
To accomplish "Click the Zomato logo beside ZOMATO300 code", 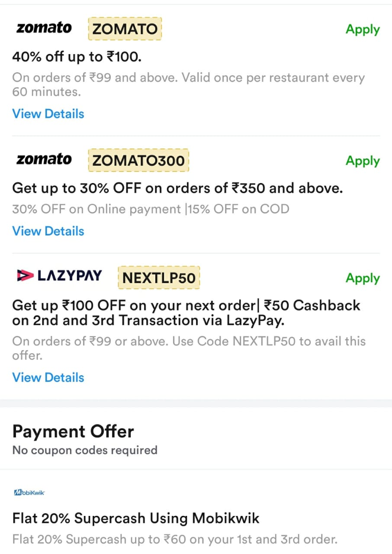I will point(44,160).
